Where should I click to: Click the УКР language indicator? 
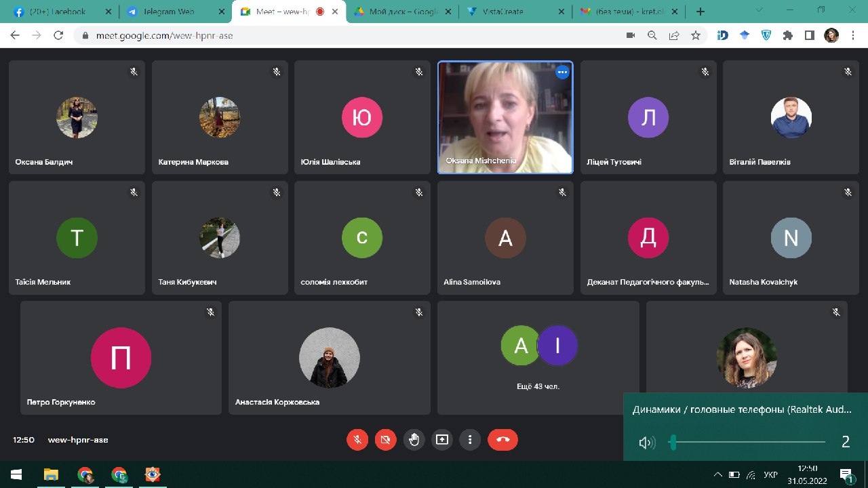click(770, 474)
